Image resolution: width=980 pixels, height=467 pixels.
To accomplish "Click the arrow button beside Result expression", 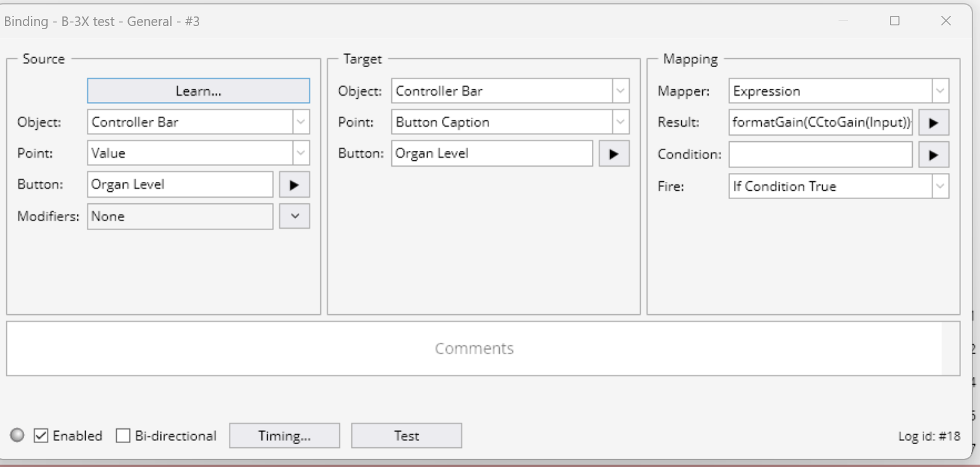I will (x=933, y=123).
